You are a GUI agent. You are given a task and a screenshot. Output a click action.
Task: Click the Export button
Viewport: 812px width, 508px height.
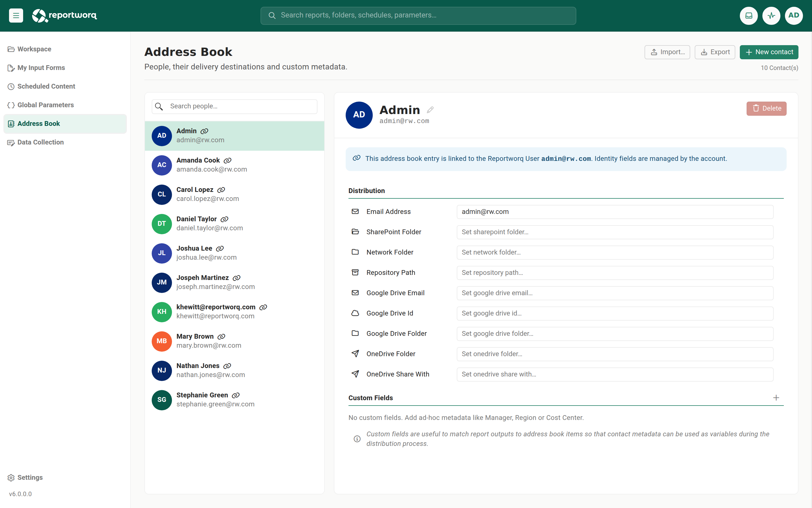(715, 52)
